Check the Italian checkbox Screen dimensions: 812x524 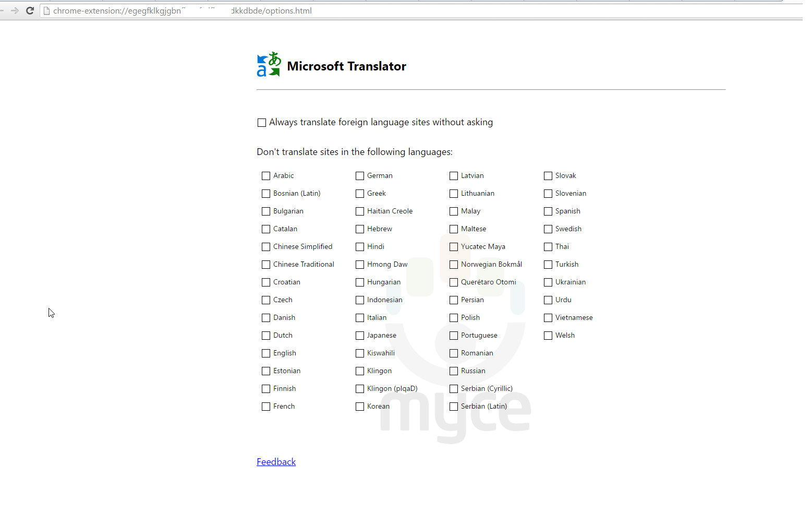pos(360,318)
